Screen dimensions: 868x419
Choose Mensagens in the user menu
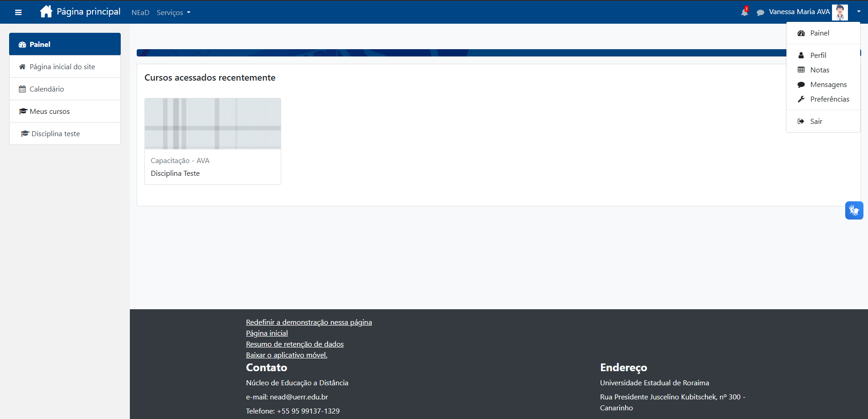click(828, 85)
